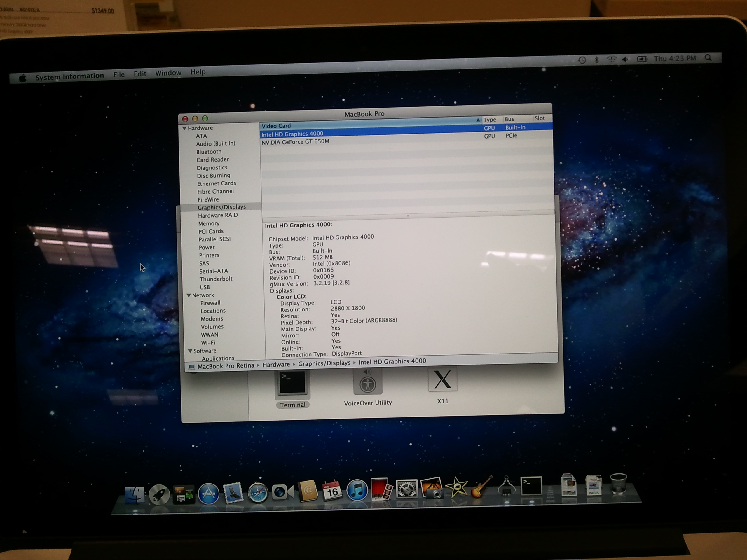Viewport: 747px width, 560px height.
Task: Open the System Information application menu
Action: click(x=69, y=76)
